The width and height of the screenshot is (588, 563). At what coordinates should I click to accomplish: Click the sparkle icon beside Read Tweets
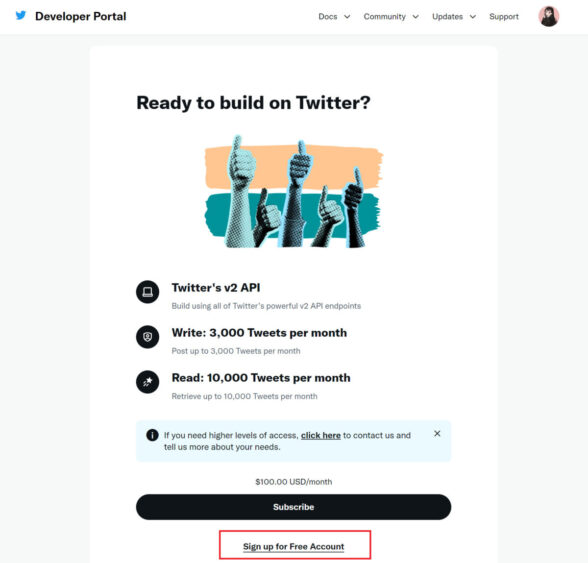click(147, 382)
